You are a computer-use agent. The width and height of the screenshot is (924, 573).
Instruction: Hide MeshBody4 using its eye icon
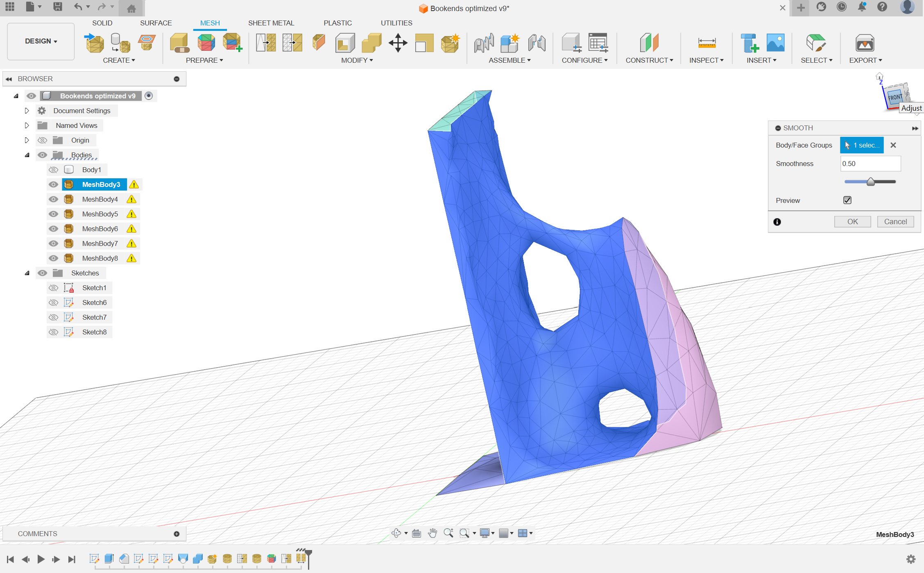point(53,199)
